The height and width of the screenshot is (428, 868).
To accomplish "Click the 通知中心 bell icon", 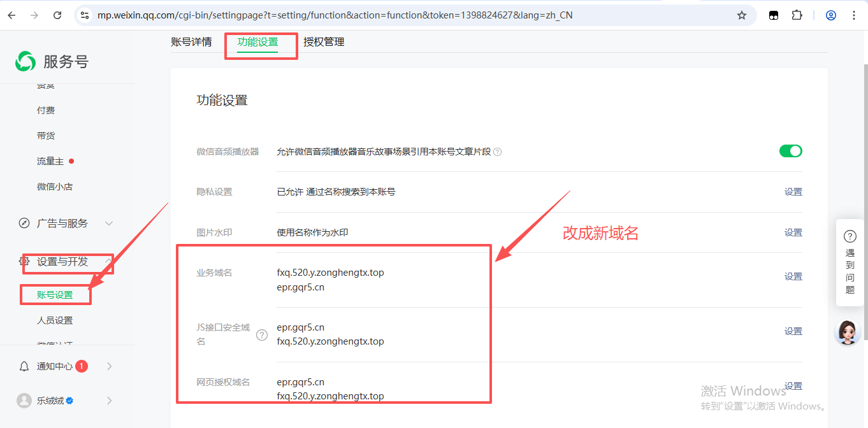I will pyautogui.click(x=24, y=366).
